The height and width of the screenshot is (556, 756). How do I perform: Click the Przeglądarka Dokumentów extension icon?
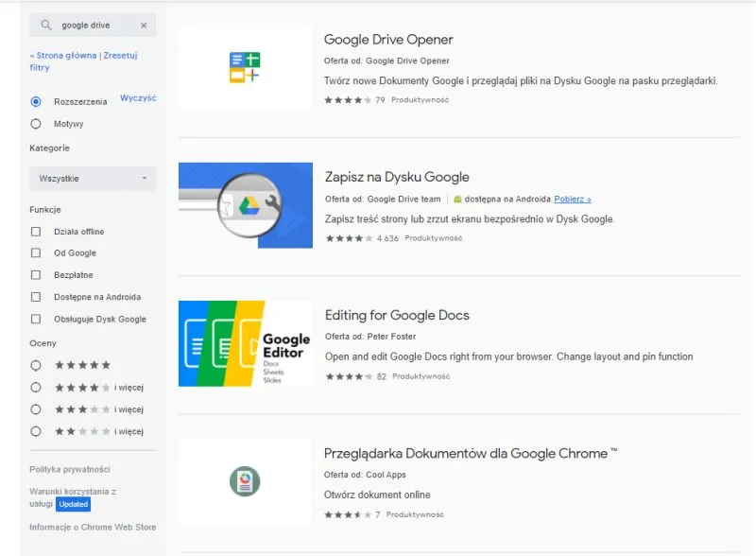coord(246,480)
